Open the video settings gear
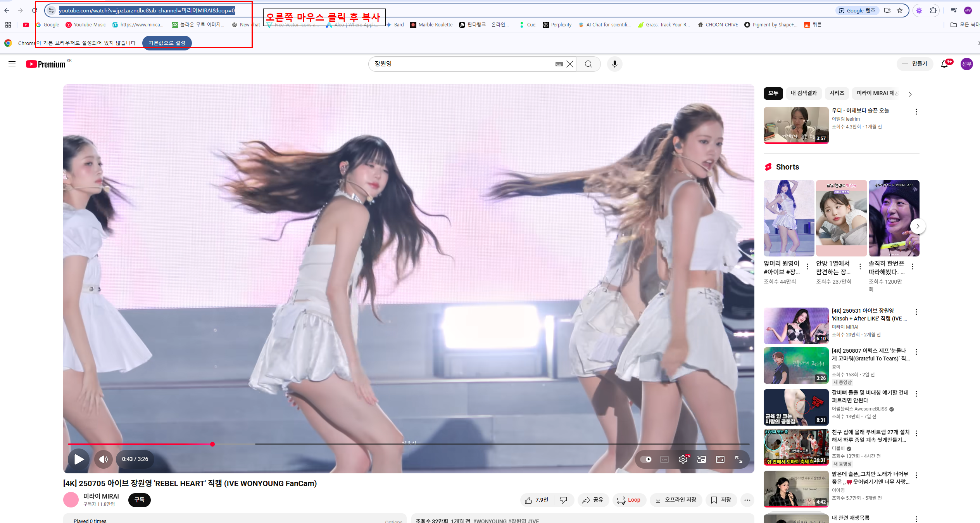The height and width of the screenshot is (523, 980). pyautogui.click(x=683, y=459)
